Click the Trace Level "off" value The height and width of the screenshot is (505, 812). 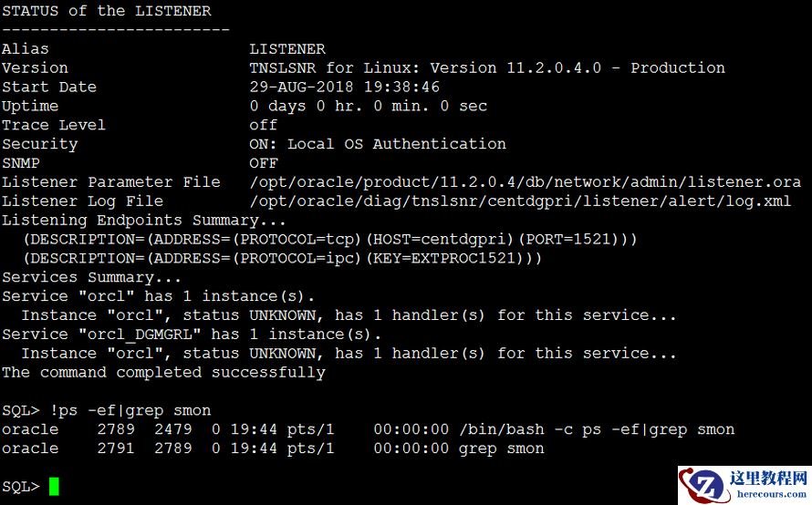pyautogui.click(x=264, y=125)
